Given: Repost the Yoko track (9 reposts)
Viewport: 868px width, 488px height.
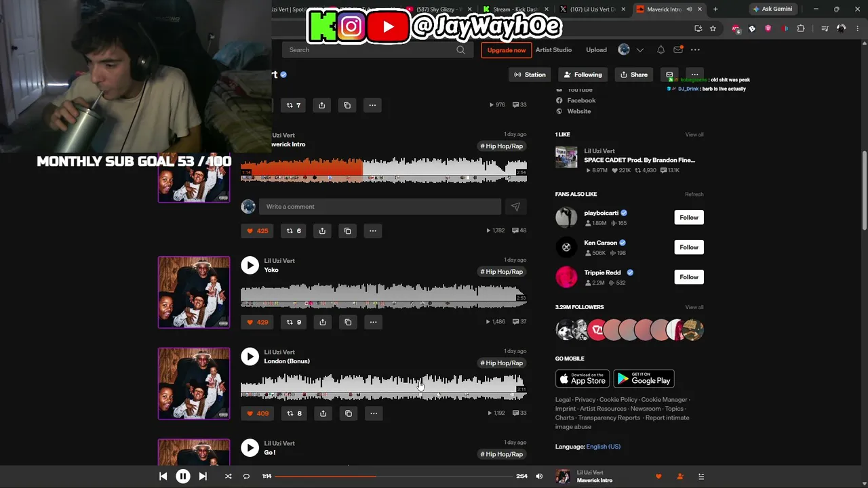Looking at the screenshot, I should tap(294, 322).
